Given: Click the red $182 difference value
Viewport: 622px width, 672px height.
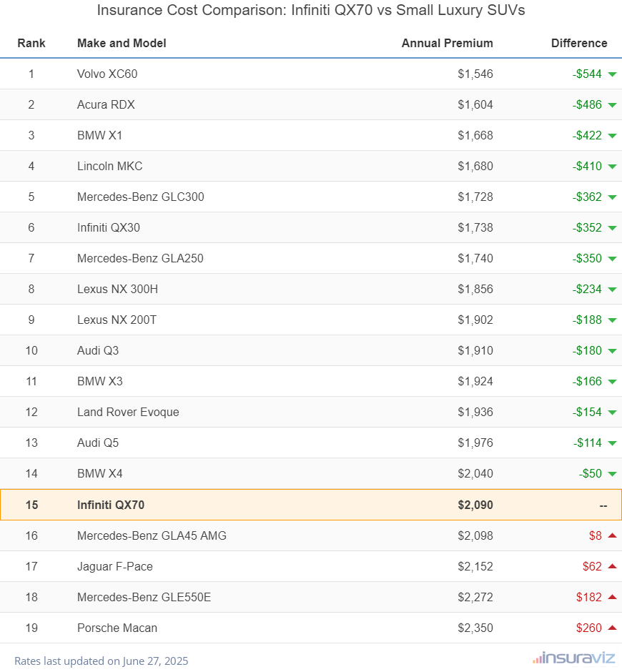Looking at the screenshot, I should [x=589, y=598].
